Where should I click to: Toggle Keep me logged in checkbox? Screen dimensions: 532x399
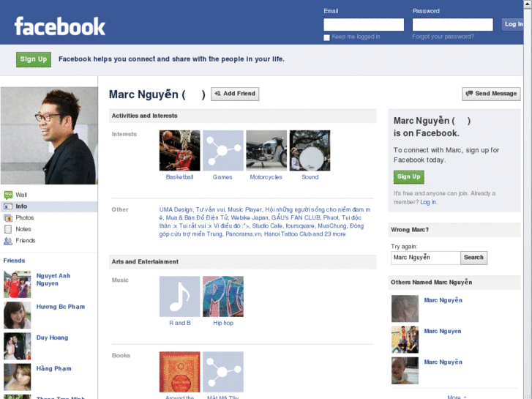(326, 37)
